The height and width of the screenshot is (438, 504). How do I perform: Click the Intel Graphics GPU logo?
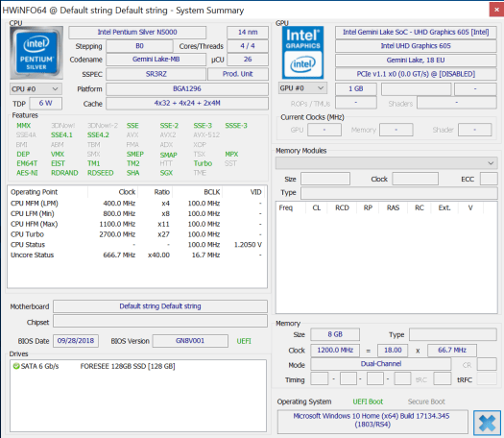tap(302, 53)
